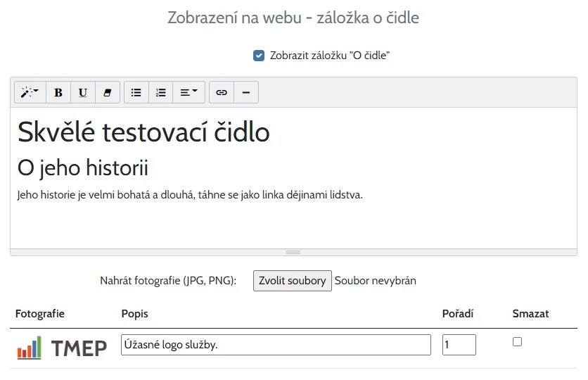Place cursor in 'Skvělé testovací čidlo' heading

pos(143,132)
